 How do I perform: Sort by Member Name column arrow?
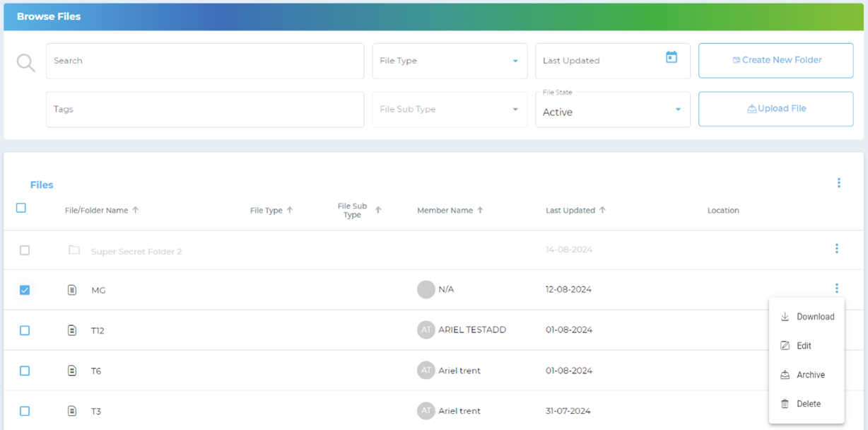480,210
